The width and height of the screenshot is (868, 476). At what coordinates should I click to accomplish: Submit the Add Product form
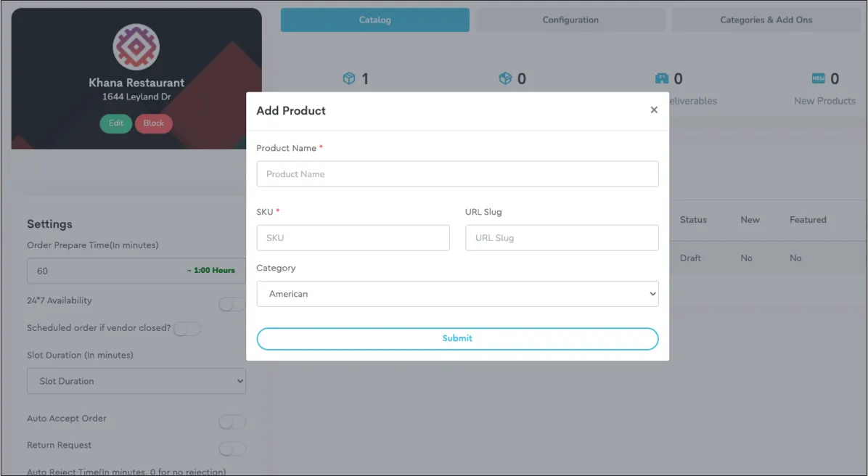coord(457,338)
